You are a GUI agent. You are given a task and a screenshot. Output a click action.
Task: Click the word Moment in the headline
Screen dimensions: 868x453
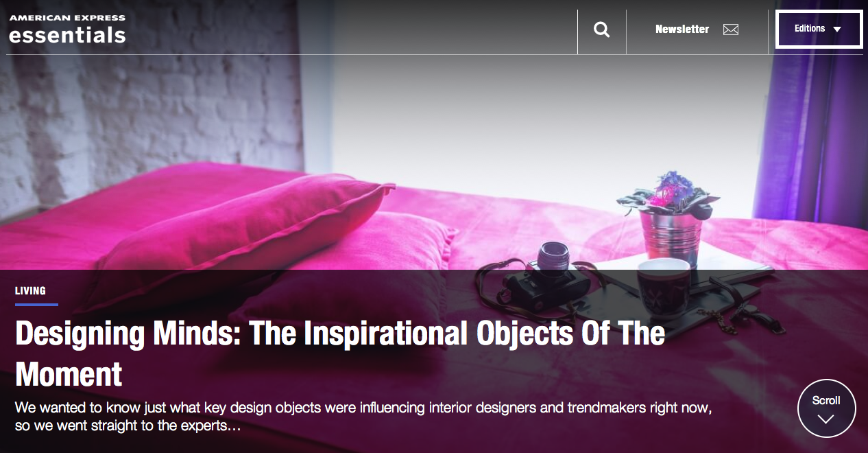click(x=69, y=375)
